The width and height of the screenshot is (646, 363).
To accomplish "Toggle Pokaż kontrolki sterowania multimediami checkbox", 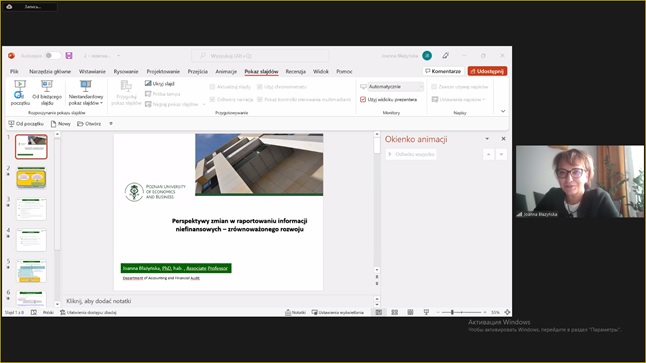I will pos(260,99).
